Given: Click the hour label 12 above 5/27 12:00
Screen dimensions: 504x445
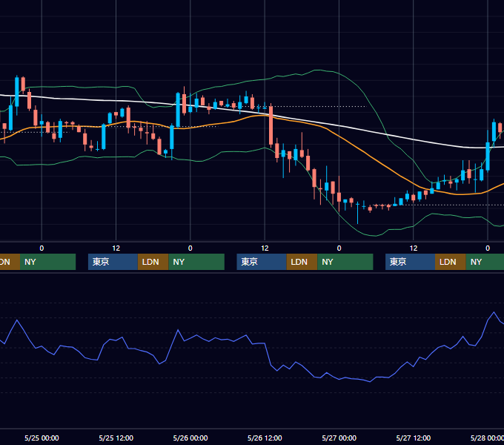Looking at the screenshot, I should [x=414, y=248].
